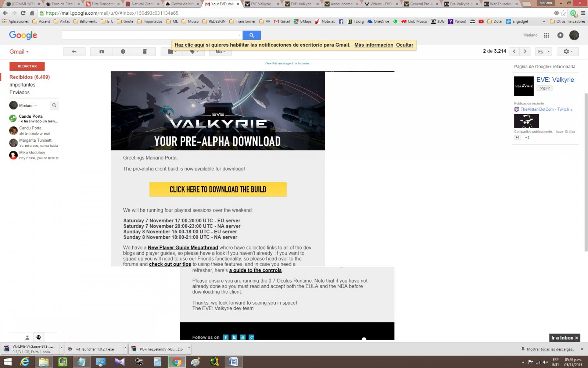This screenshot has width=588, height=368.
Task: Delete the email with trash icon
Action: (x=145, y=52)
